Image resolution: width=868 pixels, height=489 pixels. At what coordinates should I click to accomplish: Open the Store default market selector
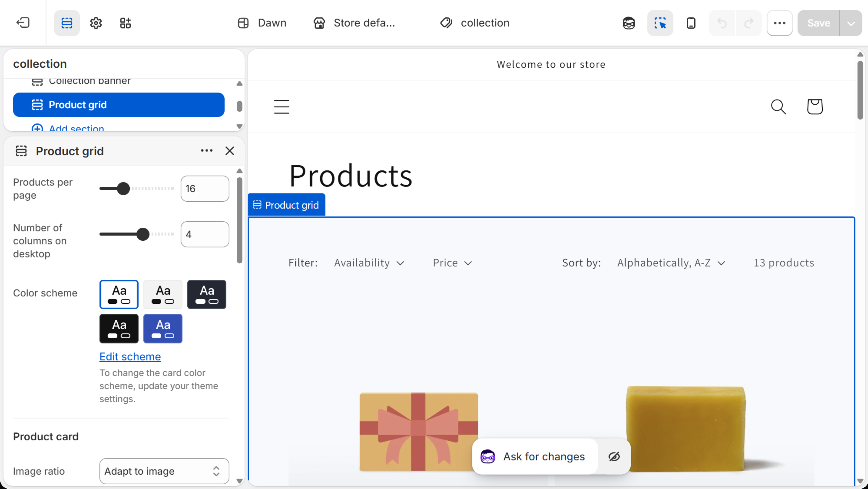pyautogui.click(x=355, y=23)
